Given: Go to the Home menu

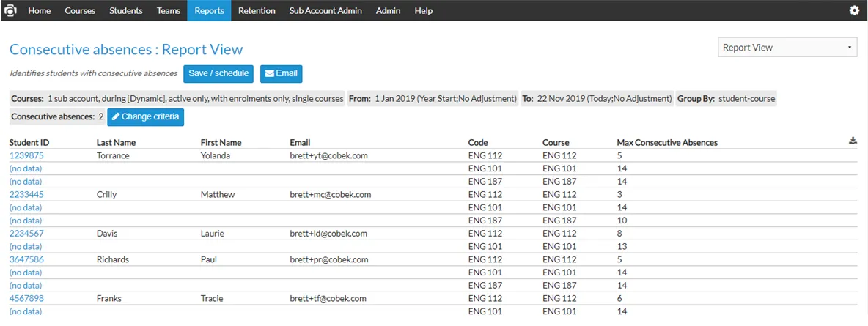Looking at the screenshot, I should (x=40, y=10).
